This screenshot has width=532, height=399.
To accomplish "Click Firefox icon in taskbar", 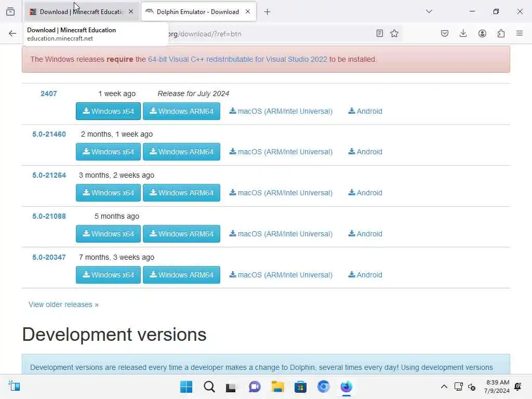I will coord(347,387).
